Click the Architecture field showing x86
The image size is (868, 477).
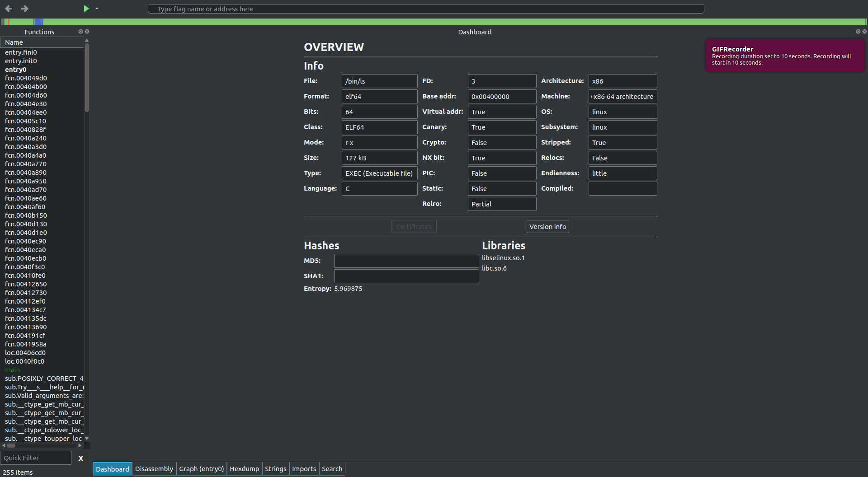(x=623, y=81)
